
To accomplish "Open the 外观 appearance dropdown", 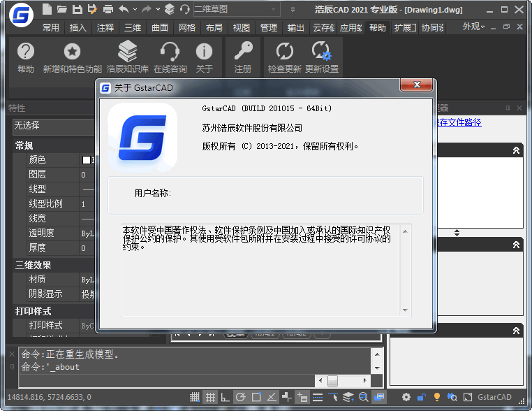I will click(x=473, y=27).
